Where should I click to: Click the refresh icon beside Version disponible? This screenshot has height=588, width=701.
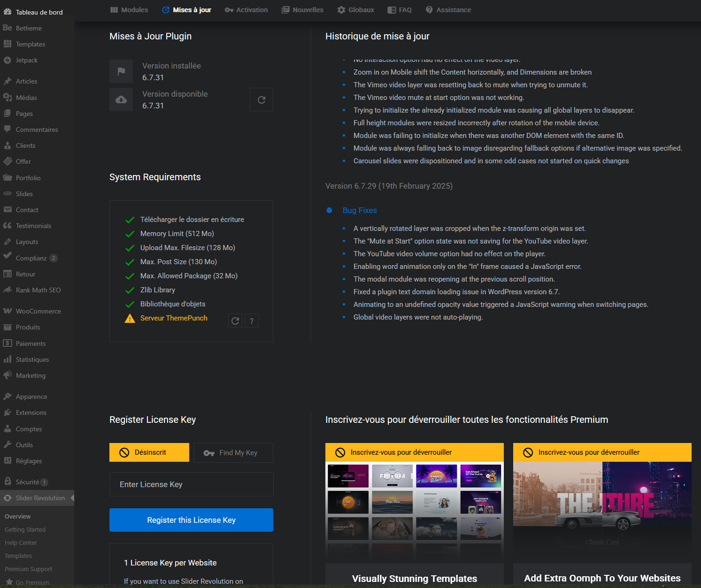(x=262, y=99)
